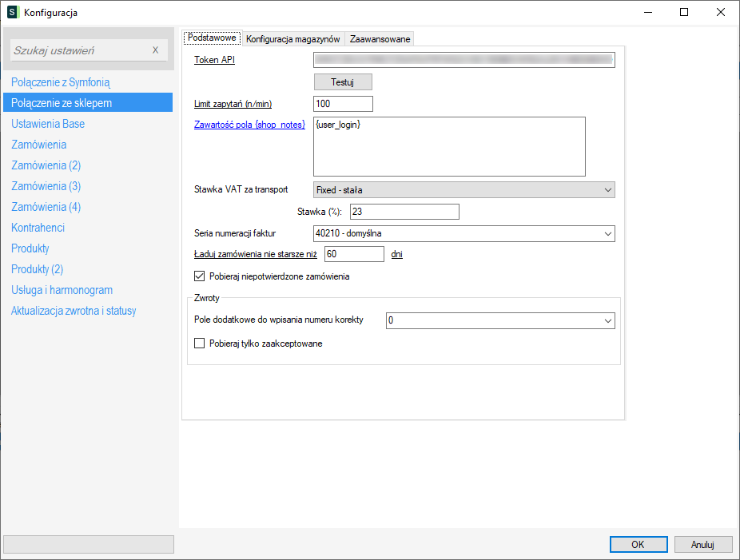
Task: Clear search with the X icon
Action: tap(156, 50)
